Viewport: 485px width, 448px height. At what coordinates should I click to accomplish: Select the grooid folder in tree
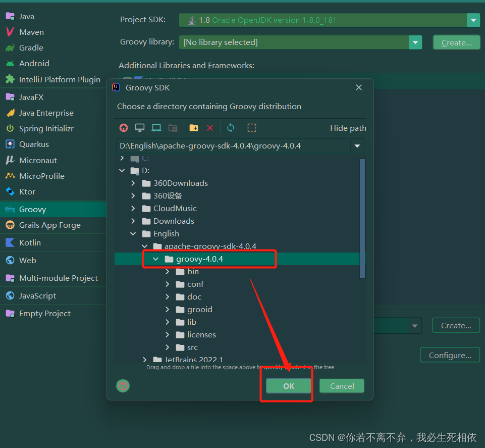point(200,309)
